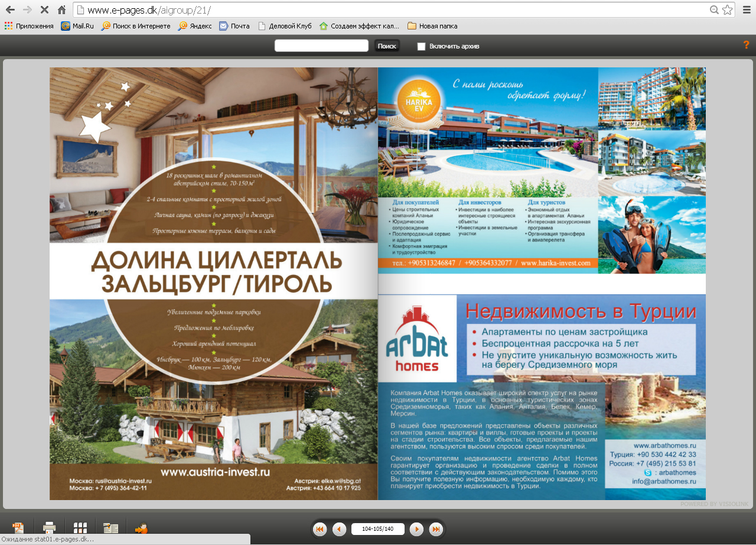The width and height of the screenshot is (756, 545).
Task: Click the zoom magnifier icon in address bar
Action: pos(714,9)
